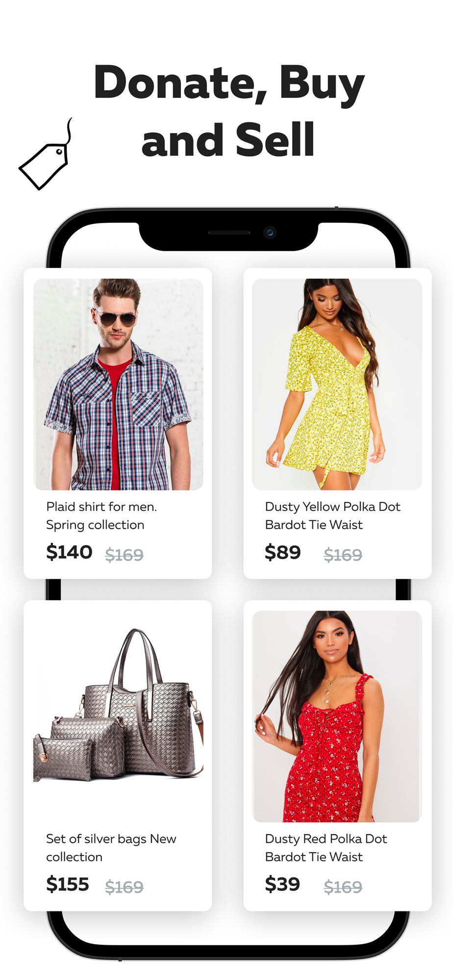Tap the phone notch speaker grille
Screen dimensions: 453x980
[x=229, y=232]
